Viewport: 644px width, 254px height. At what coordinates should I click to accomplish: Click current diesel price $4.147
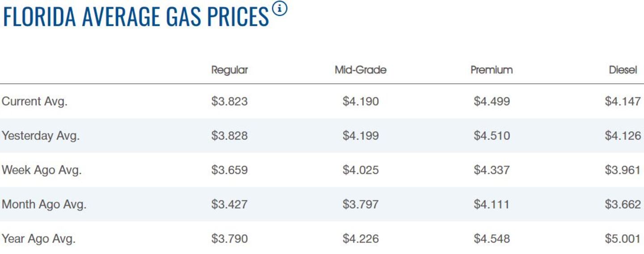click(623, 101)
